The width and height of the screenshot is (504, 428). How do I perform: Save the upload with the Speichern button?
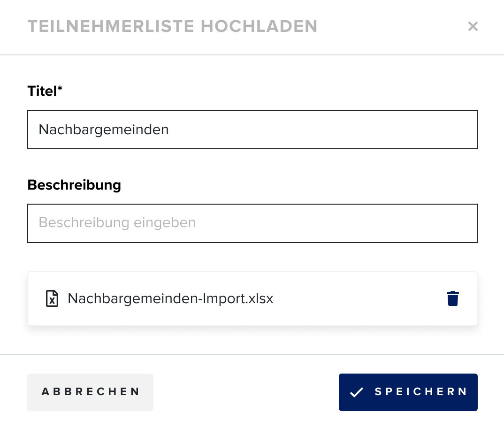[408, 392]
